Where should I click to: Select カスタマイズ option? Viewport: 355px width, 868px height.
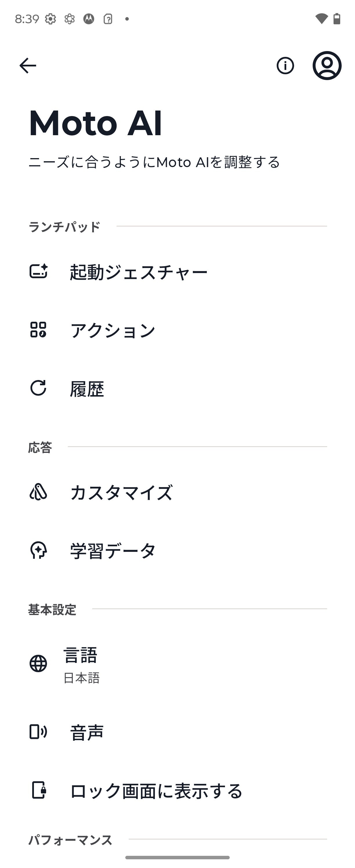pyautogui.click(x=122, y=492)
